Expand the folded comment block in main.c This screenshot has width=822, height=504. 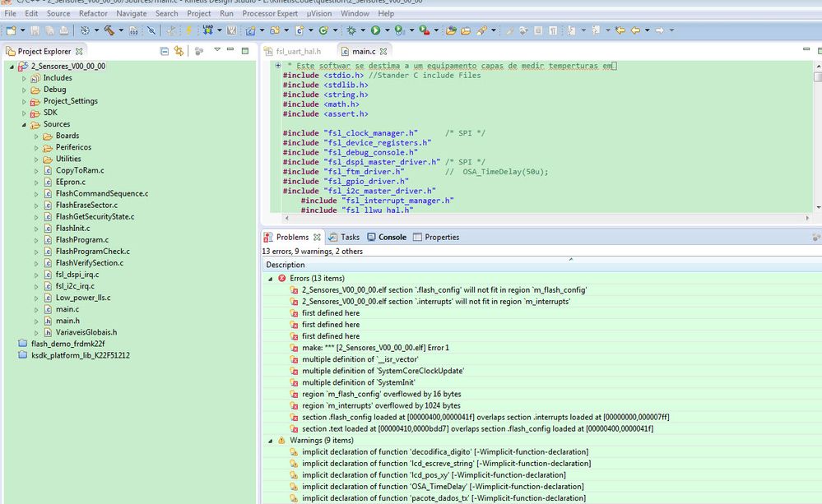278,66
